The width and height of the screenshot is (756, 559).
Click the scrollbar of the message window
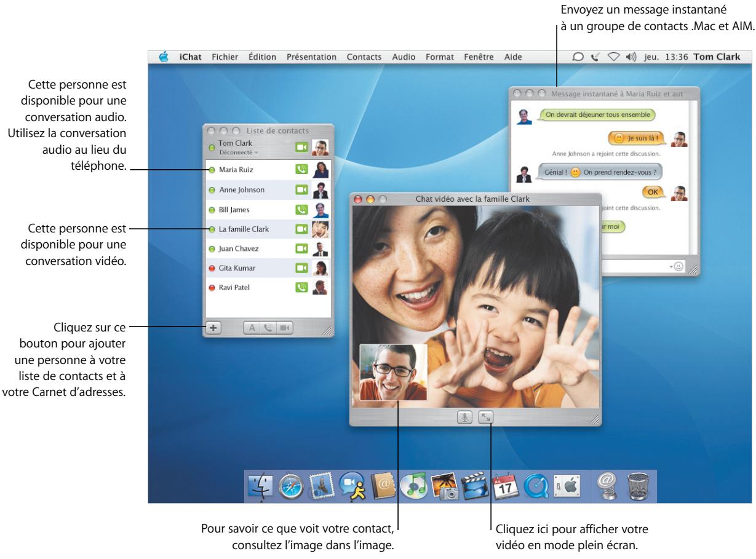(693, 178)
